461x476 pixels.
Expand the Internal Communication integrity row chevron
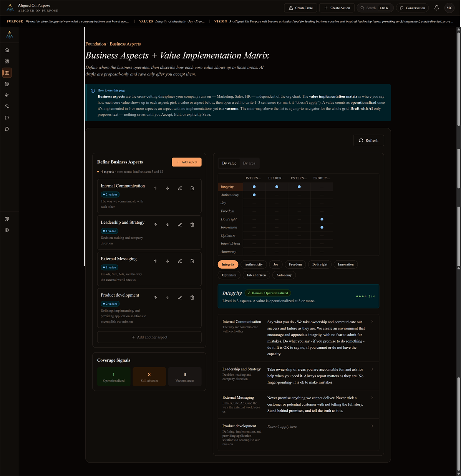click(x=372, y=321)
